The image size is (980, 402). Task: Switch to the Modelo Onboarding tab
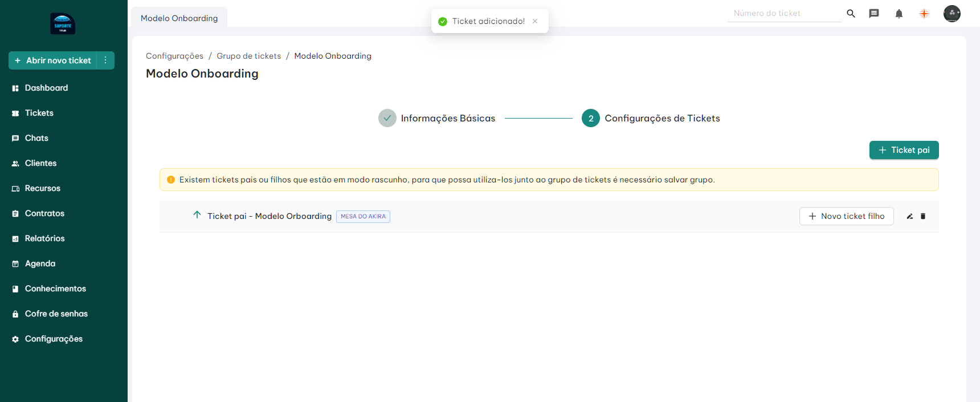tap(179, 18)
